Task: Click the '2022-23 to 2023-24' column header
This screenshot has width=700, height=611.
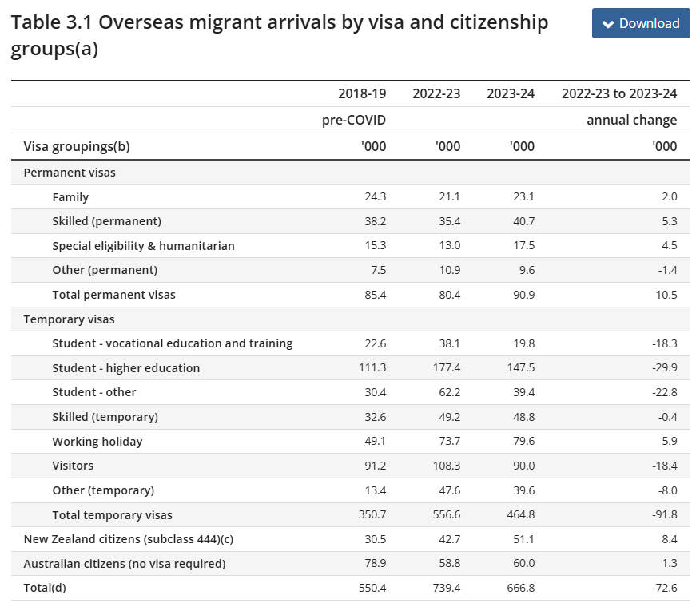Action: pyautogui.click(x=619, y=93)
